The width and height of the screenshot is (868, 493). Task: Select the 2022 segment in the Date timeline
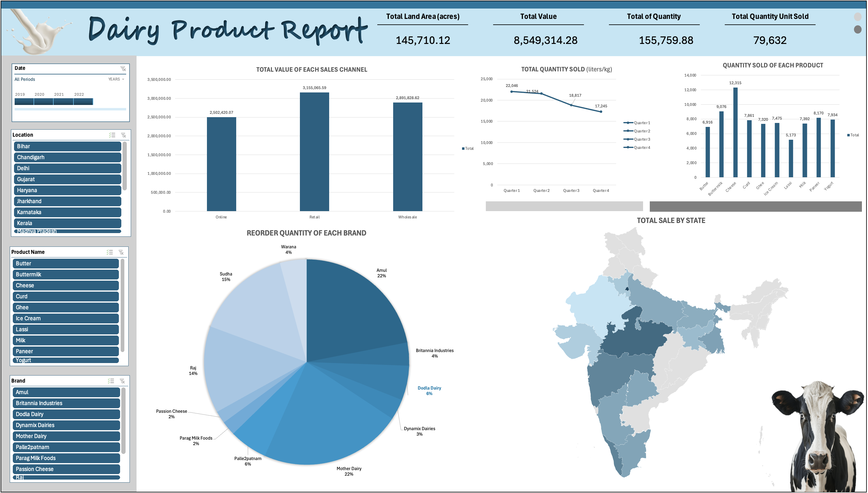(83, 102)
